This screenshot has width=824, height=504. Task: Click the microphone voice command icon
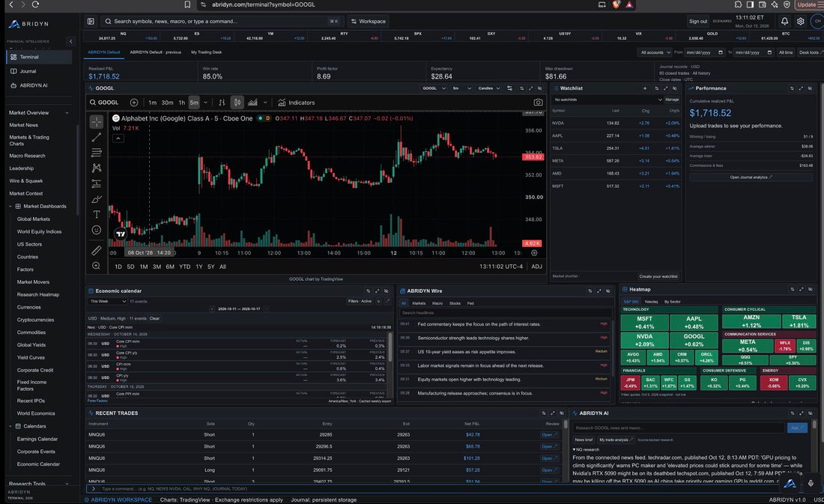[x=811, y=483]
